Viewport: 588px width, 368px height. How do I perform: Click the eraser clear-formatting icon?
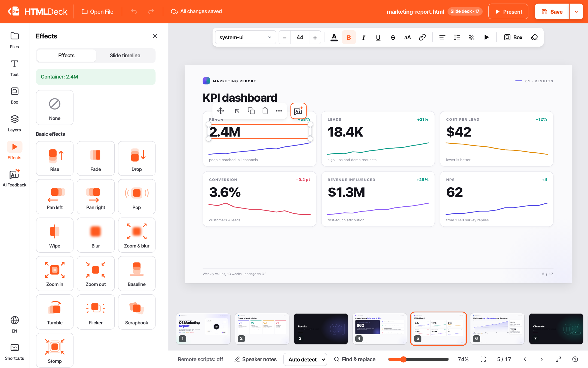click(534, 37)
